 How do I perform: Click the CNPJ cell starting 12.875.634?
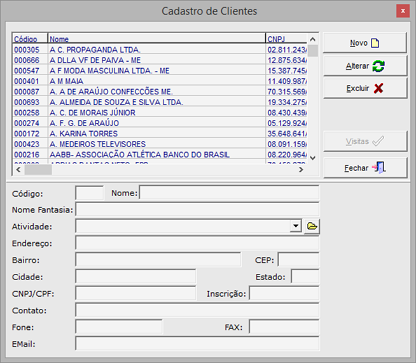[287, 60]
